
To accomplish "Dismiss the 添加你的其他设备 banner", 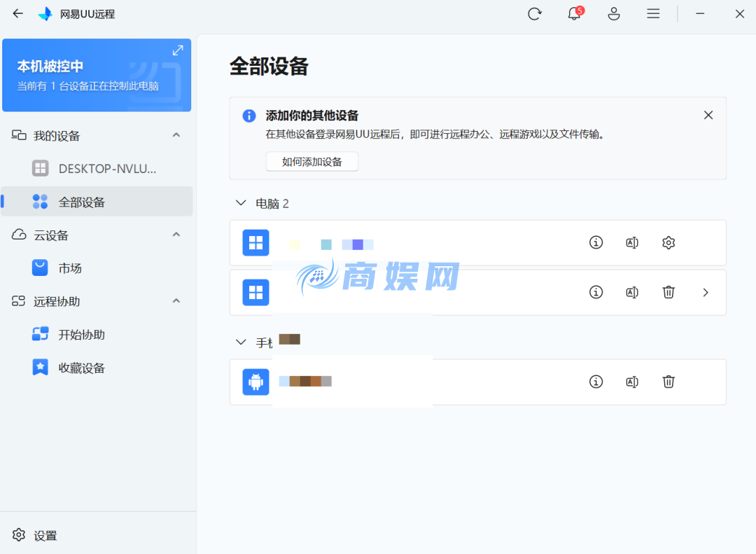I will point(708,115).
